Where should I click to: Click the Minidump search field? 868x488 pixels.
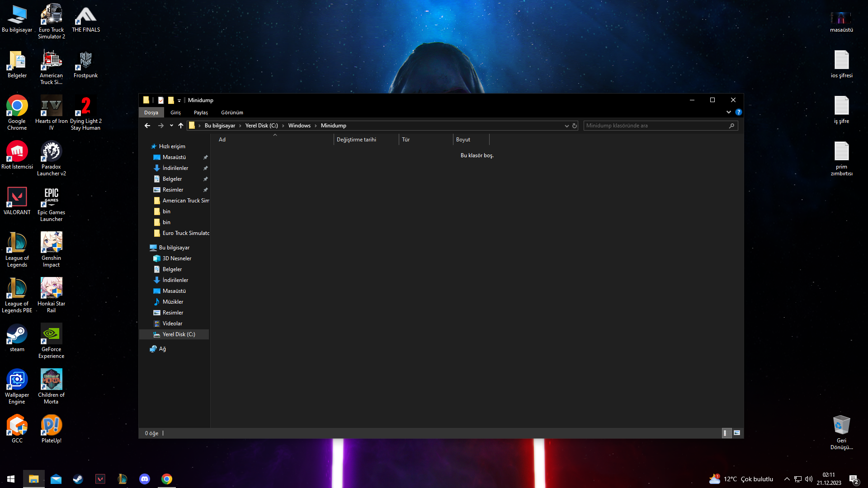click(x=656, y=126)
